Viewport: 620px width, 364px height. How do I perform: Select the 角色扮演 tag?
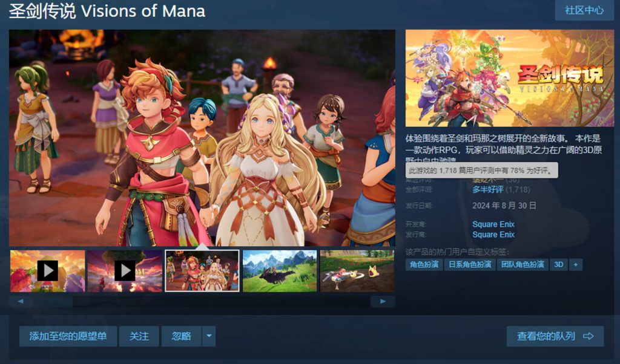click(424, 264)
